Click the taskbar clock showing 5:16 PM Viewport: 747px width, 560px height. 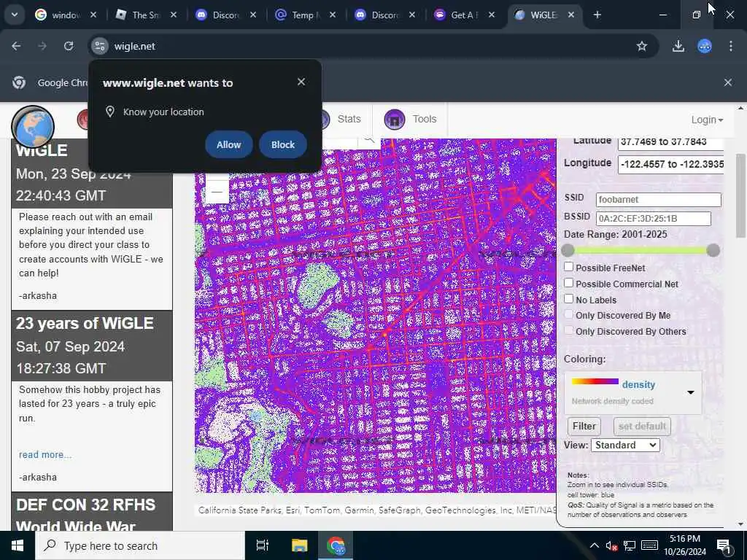tap(685, 545)
